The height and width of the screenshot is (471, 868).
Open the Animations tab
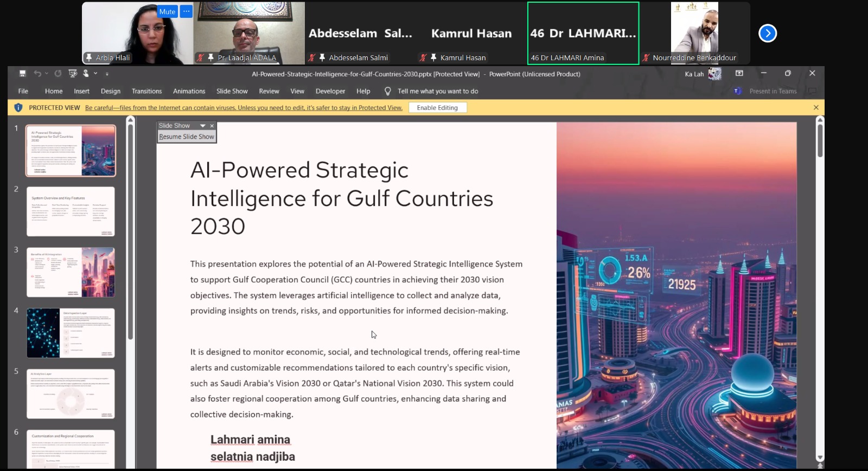tap(189, 91)
